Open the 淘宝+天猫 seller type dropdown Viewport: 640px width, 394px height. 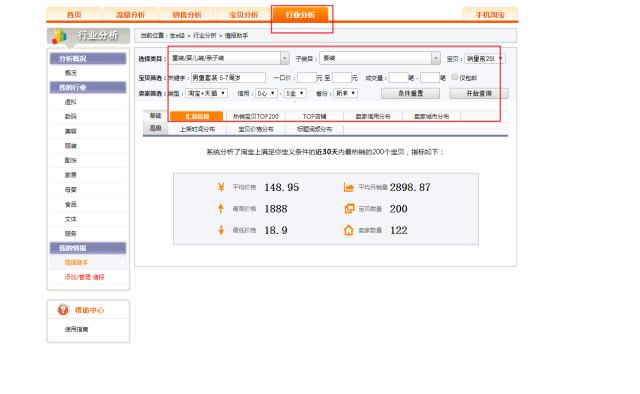coord(206,93)
